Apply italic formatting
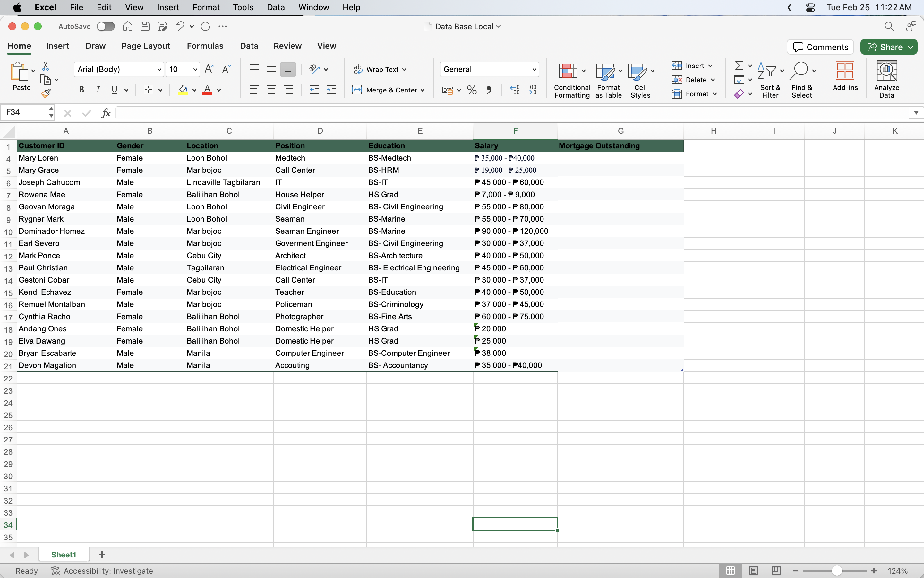 click(x=98, y=90)
